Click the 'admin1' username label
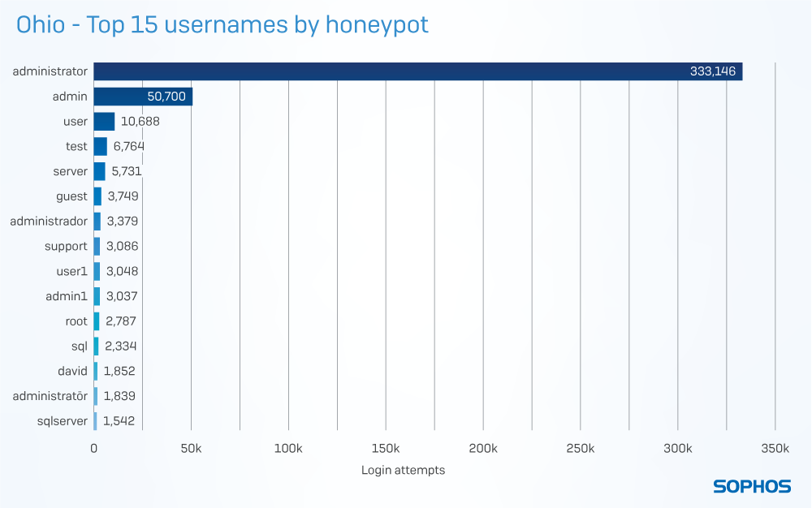Screen dimensions: 812x508 pyautogui.click(x=67, y=296)
